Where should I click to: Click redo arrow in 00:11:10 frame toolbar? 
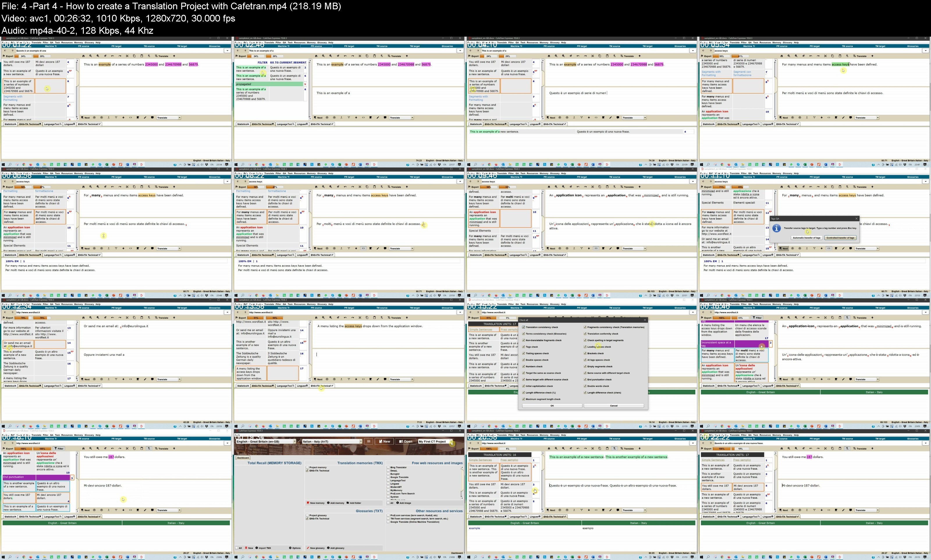coord(818,187)
